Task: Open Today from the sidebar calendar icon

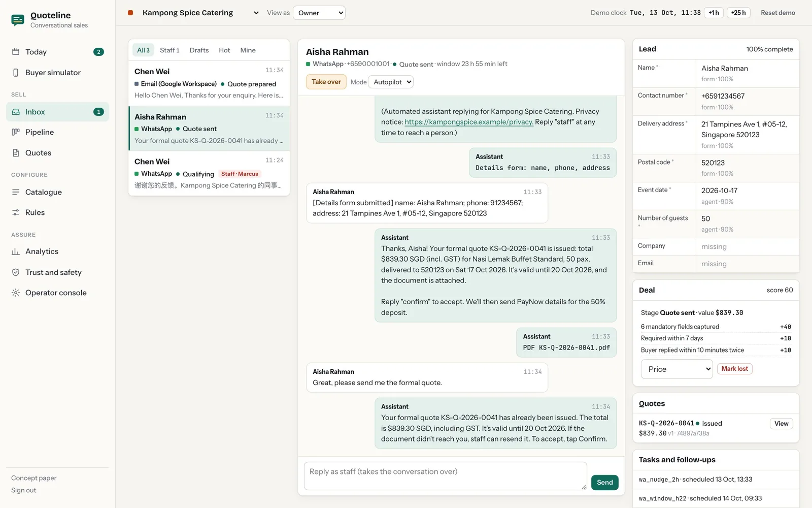Action: (16, 52)
